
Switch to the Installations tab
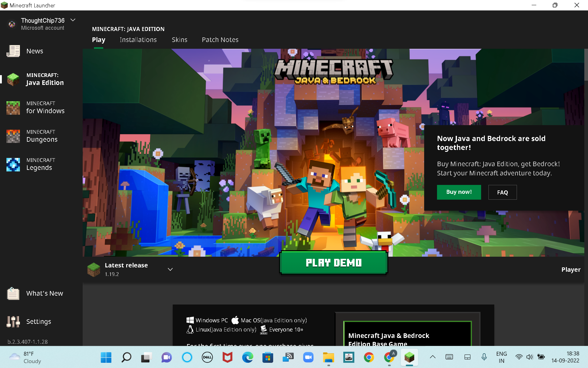pyautogui.click(x=138, y=40)
